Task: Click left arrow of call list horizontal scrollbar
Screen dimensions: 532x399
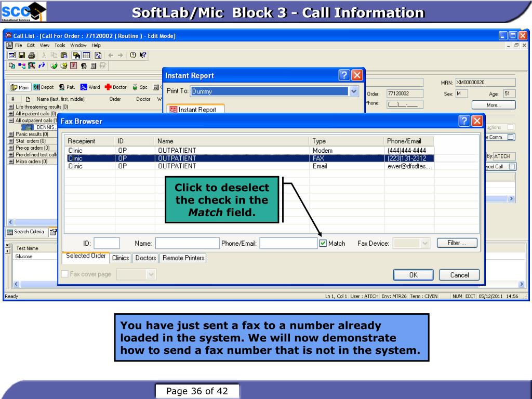Action: [x=10, y=222]
